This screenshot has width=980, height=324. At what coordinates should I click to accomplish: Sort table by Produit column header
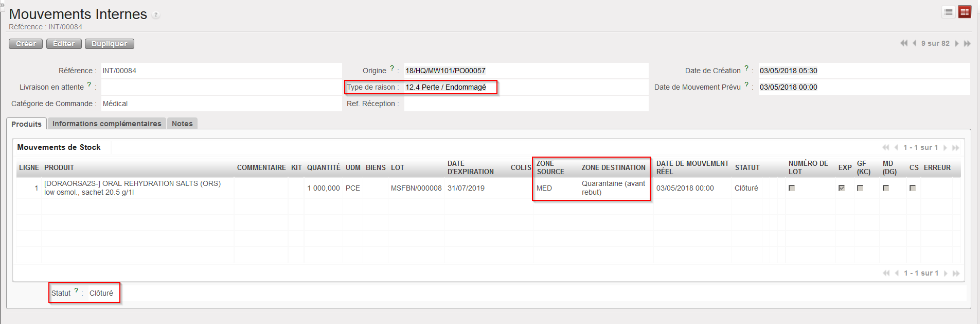pos(59,167)
